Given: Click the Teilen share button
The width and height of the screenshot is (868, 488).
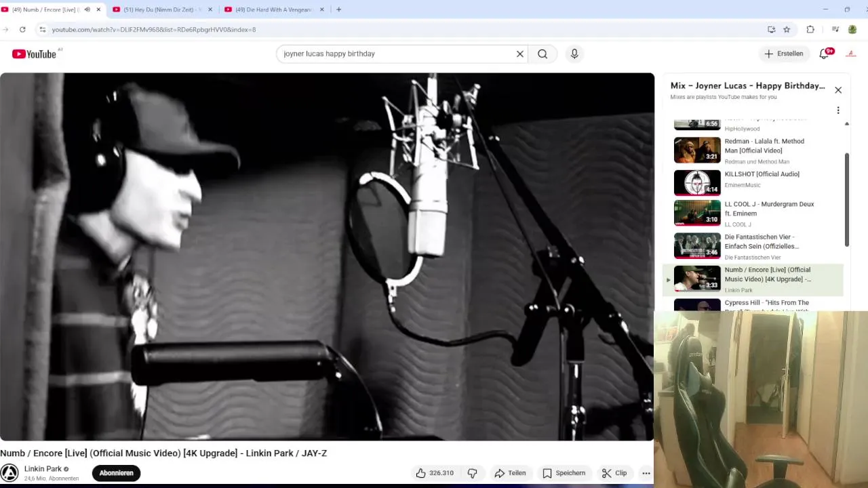Looking at the screenshot, I should pyautogui.click(x=510, y=473).
